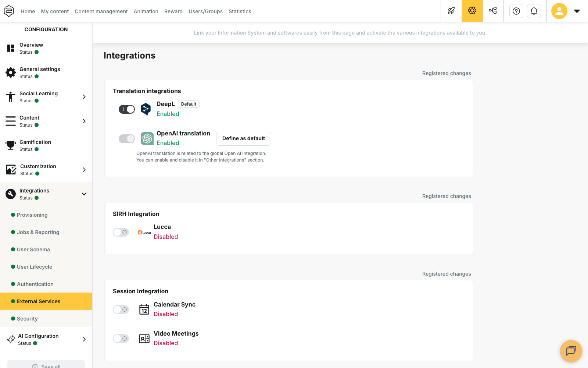The width and height of the screenshot is (588, 368).
Task: Click the Gamification trophy icon
Action: [x=11, y=145]
